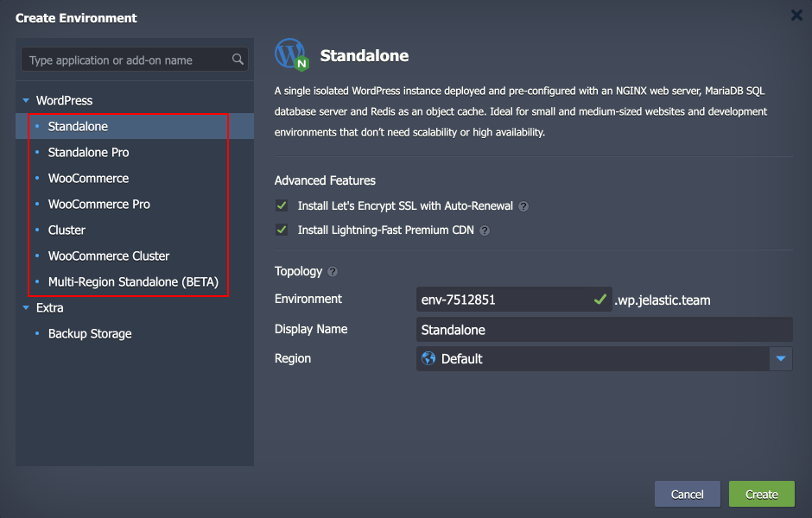
Task: Uncheck Install Let's Encrypt SSL with Auto-Renewal
Action: tap(280, 205)
